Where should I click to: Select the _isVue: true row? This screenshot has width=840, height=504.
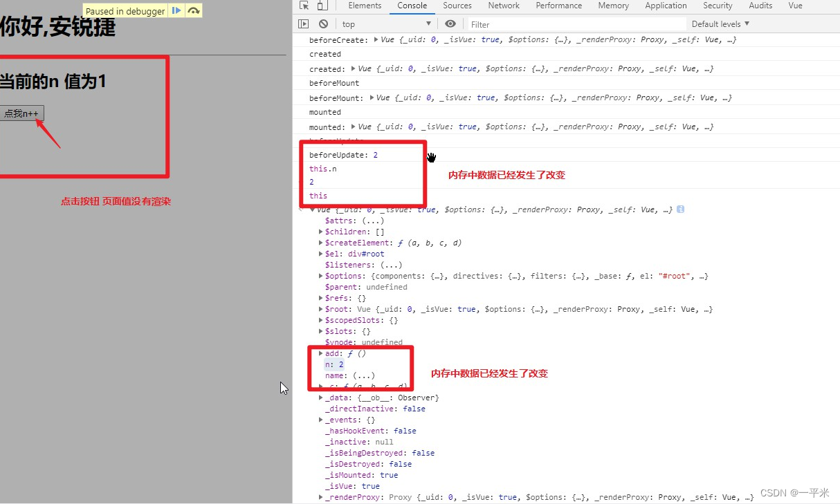pyautogui.click(x=352, y=486)
